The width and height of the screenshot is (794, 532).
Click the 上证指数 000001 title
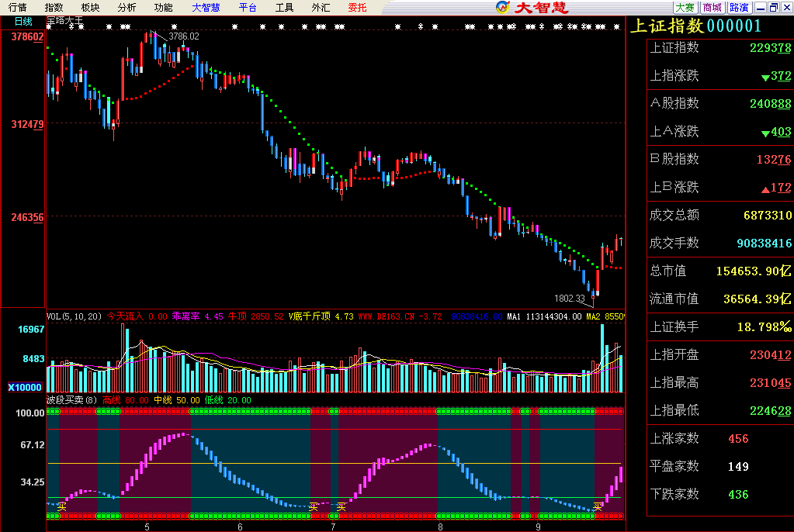click(x=695, y=26)
